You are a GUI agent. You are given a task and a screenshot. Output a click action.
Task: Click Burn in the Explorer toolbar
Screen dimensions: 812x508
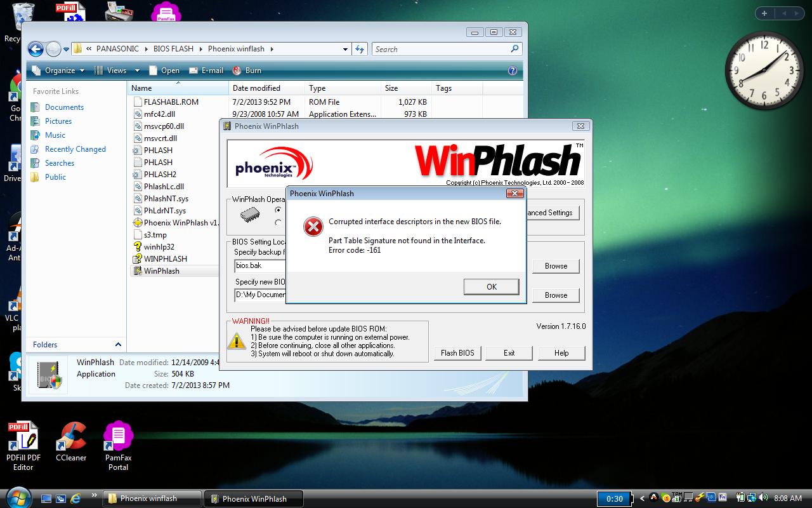pos(247,70)
